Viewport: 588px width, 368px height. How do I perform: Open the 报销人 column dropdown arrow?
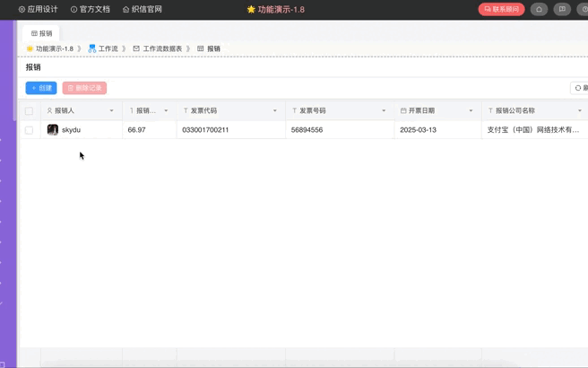click(x=111, y=110)
